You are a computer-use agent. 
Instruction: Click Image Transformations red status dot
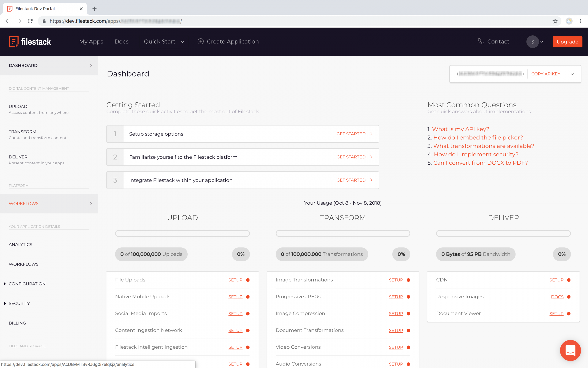click(409, 280)
